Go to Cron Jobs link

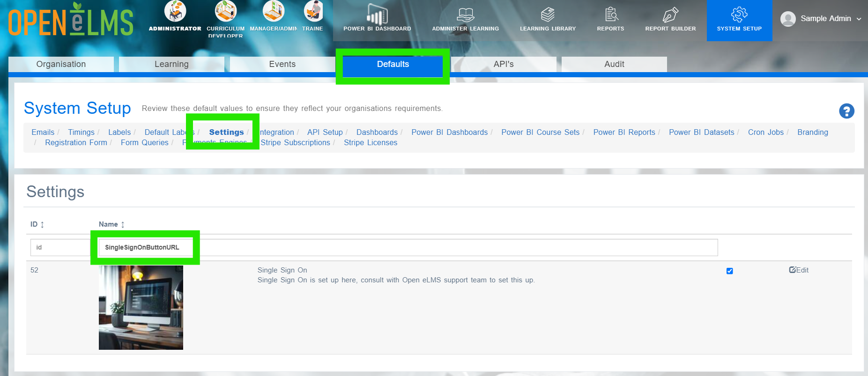pos(766,132)
